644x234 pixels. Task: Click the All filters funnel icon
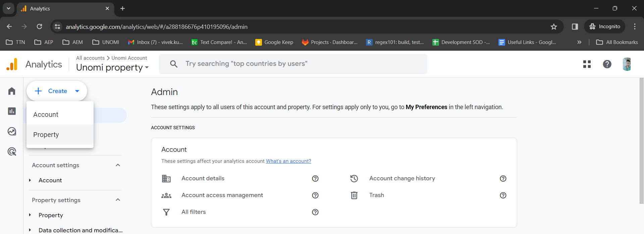pyautogui.click(x=166, y=212)
